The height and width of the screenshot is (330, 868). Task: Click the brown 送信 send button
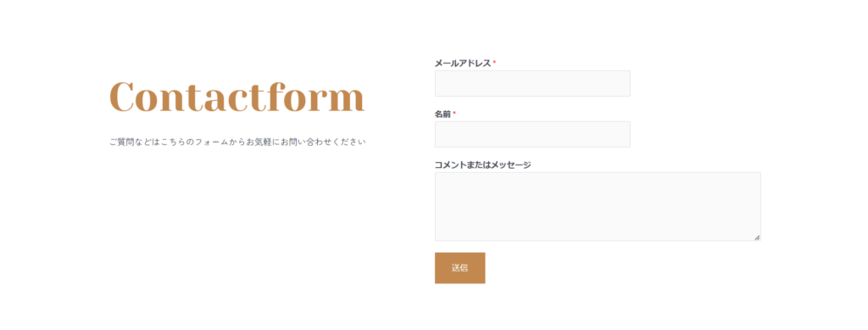point(459,268)
